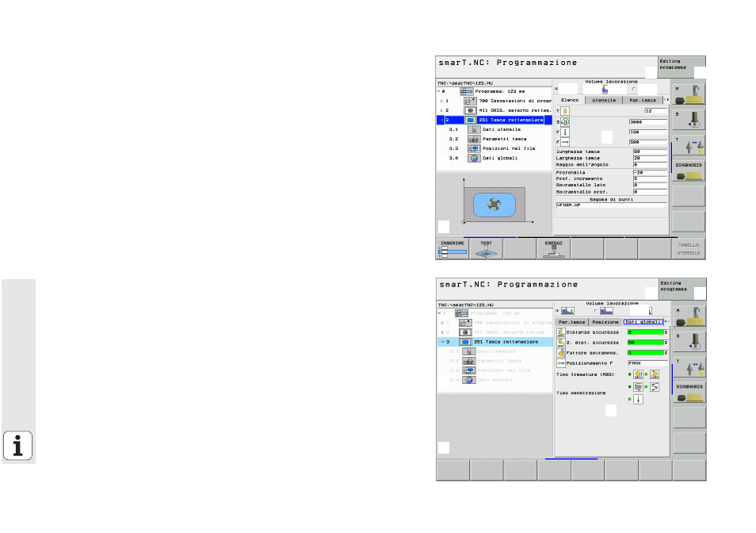Screen dimensions: 756x533
Task: Click S spindle softkey on upper screen
Action: point(689,120)
